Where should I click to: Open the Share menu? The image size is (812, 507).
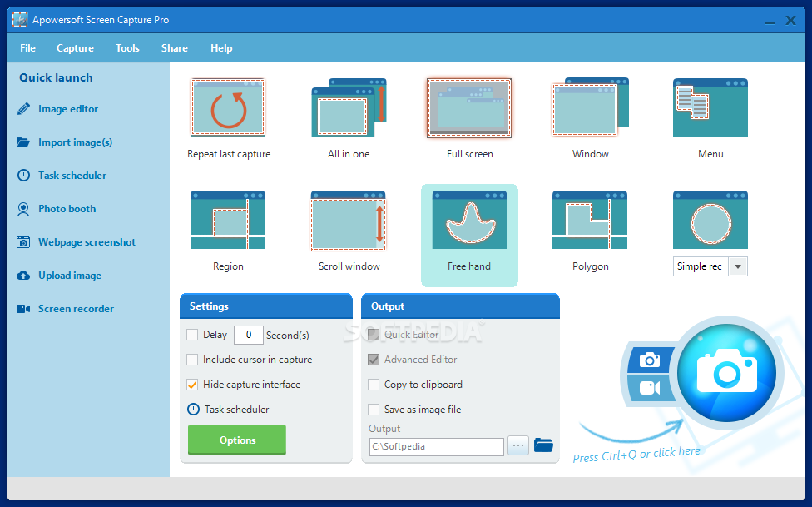pos(175,48)
